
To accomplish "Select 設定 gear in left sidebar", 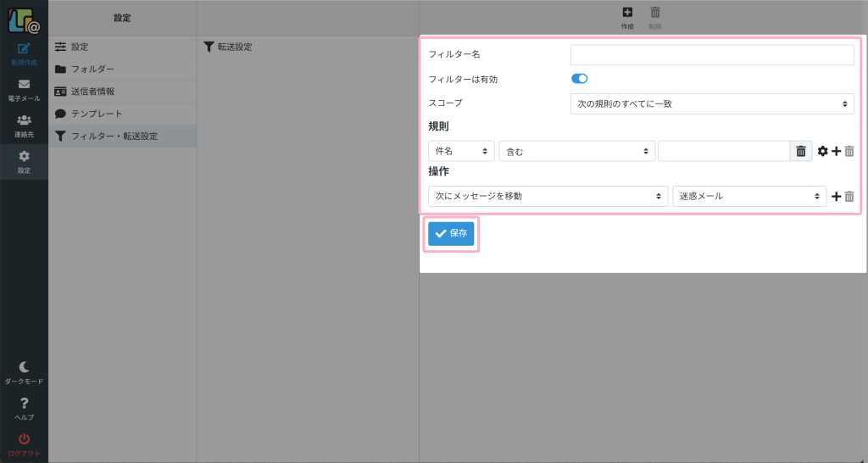I will click(x=24, y=162).
